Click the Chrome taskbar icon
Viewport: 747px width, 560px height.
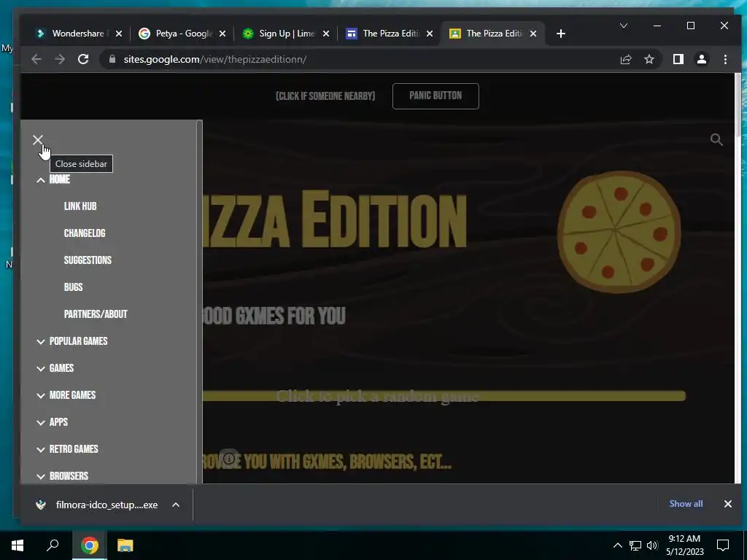click(x=90, y=545)
